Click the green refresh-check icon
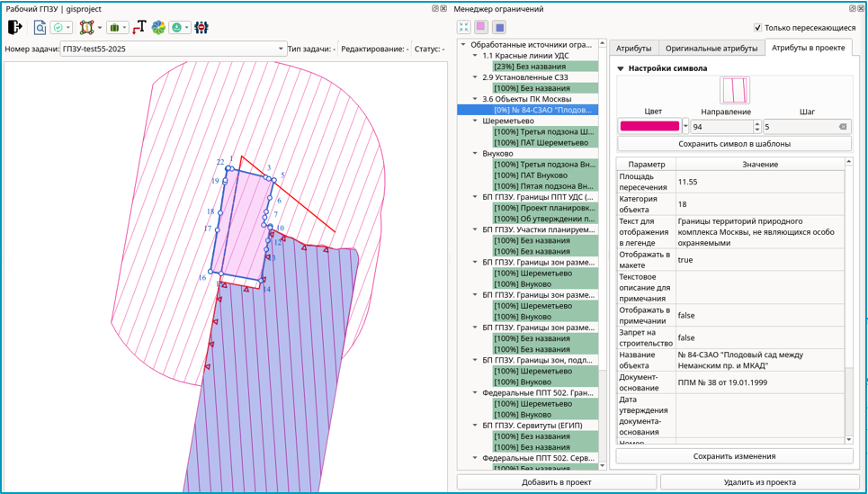Screen dimensions: 868x494 pyautogui.click(x=58, y=27)
